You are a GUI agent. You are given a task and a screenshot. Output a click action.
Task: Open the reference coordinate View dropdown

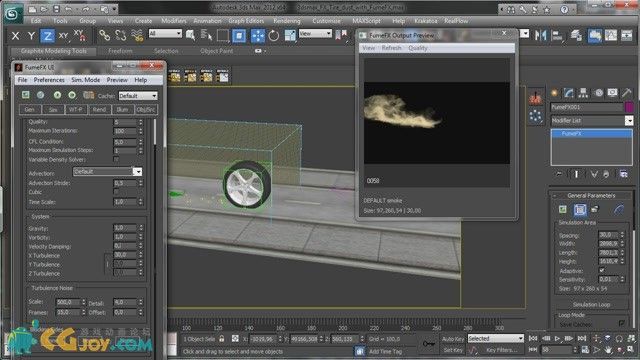click(315, 33)
